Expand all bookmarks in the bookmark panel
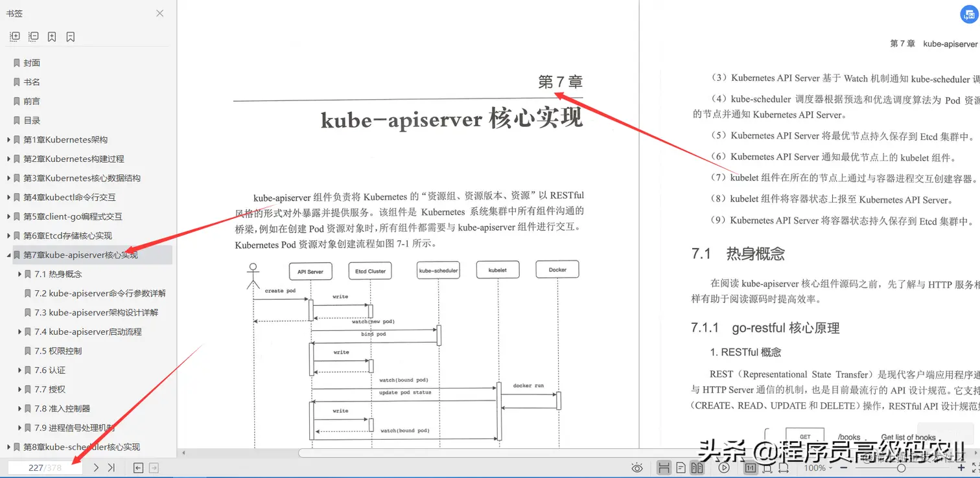 [14, 36]
